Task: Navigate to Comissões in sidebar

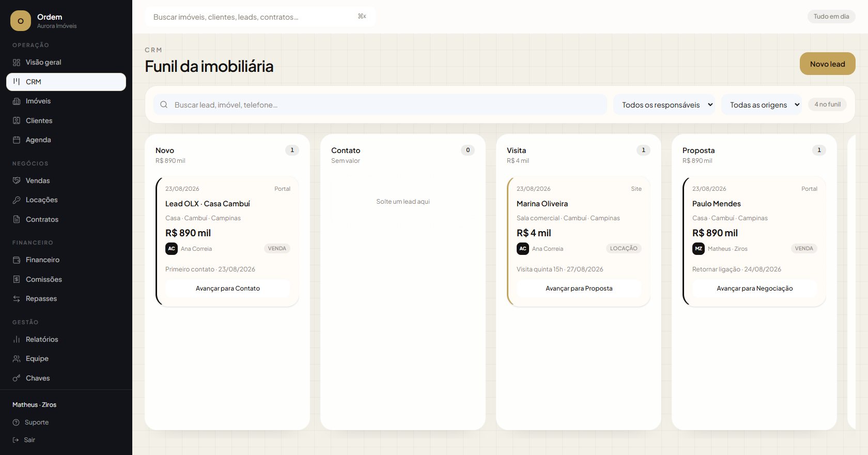Action: click(x=66, y=279)
